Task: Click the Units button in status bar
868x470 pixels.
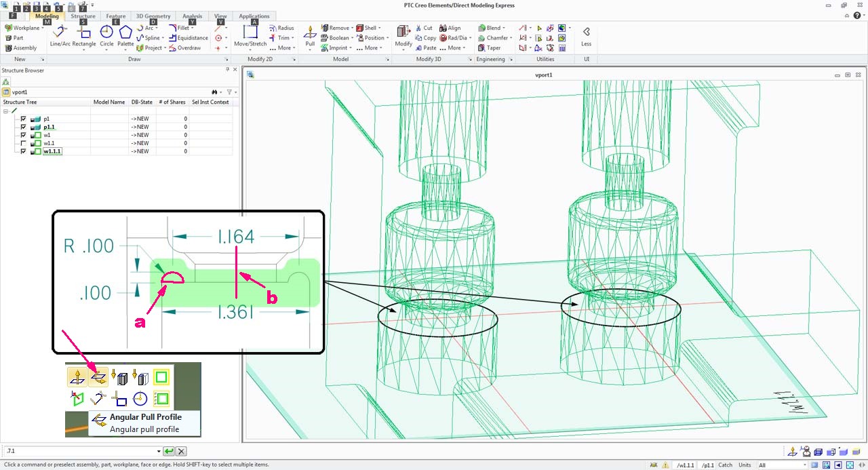Action: click(x=745, y=465)
